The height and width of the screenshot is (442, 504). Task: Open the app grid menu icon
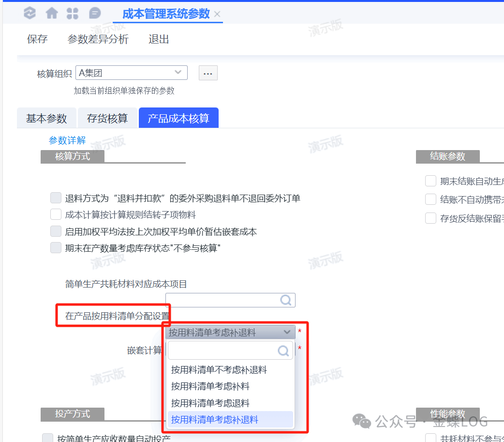(73, 14)
